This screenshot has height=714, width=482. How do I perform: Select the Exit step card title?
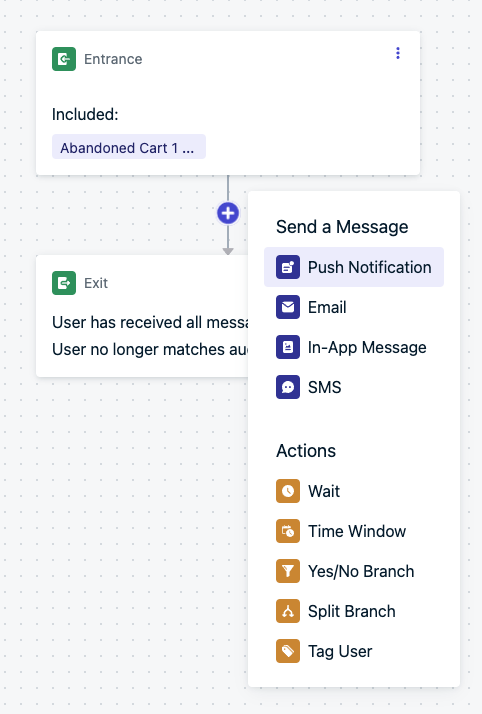96,283
